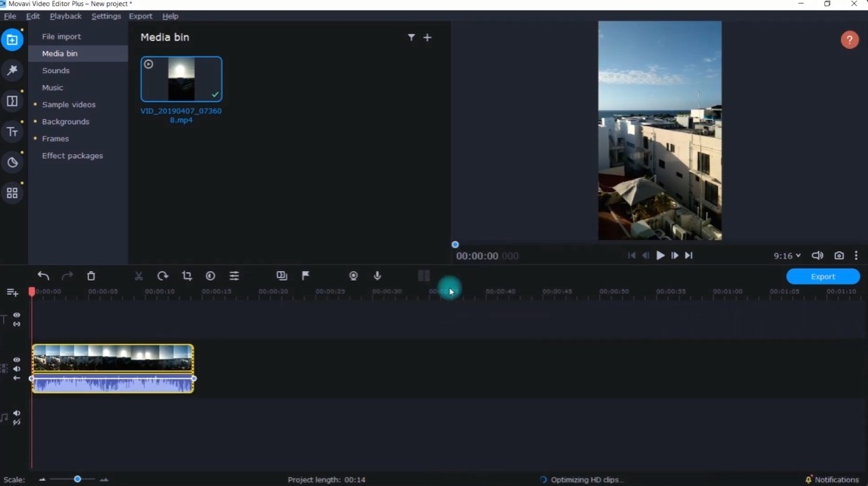This screenshot has height=486, width=868.
Task: Click the microphone record audio icon
Action: tap(377, 275)
